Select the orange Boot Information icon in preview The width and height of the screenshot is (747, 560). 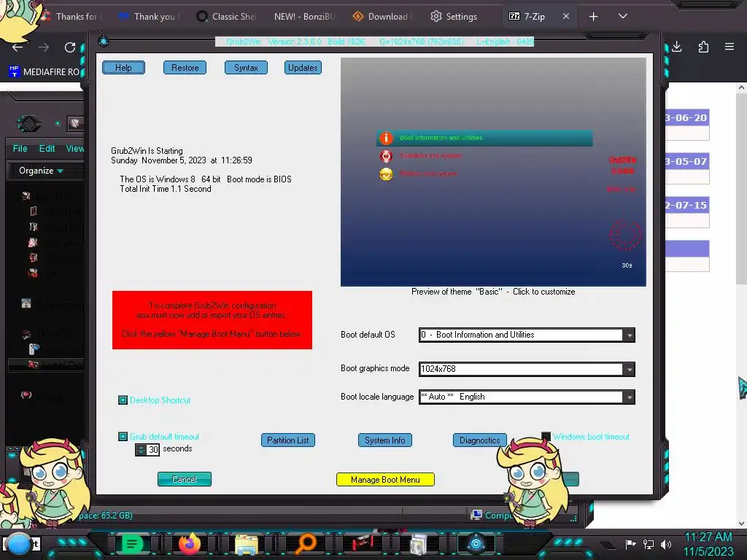(x=386, y=138)
